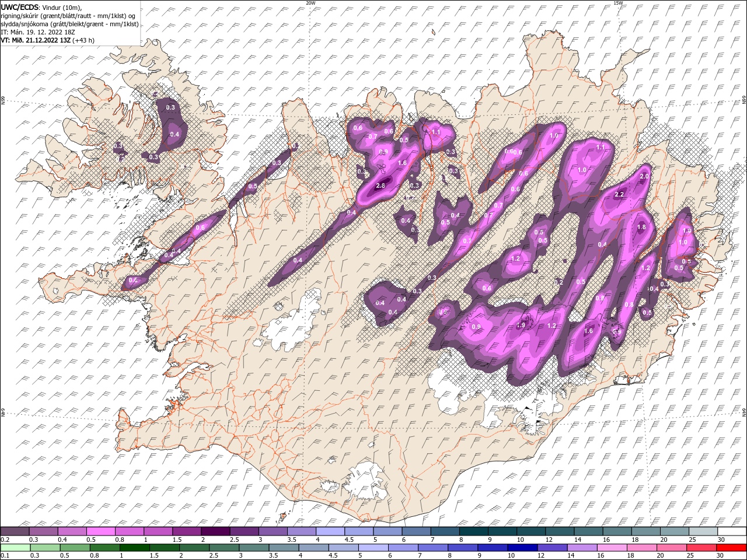The width and height of the screenshot is (747, 560).
Task: Click the bright red swatch ending the rain legend
Action: pyautogui.click(x=731, y=548)
